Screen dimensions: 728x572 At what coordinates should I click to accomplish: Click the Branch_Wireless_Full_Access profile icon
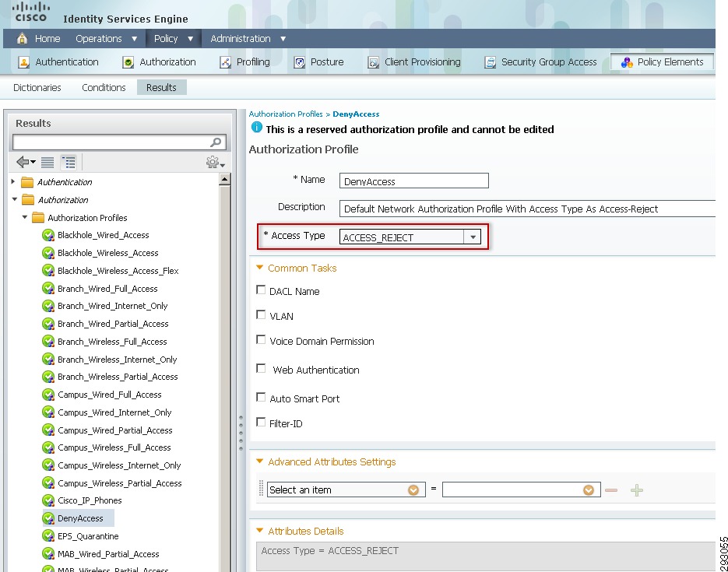click(x=48, y=342)
